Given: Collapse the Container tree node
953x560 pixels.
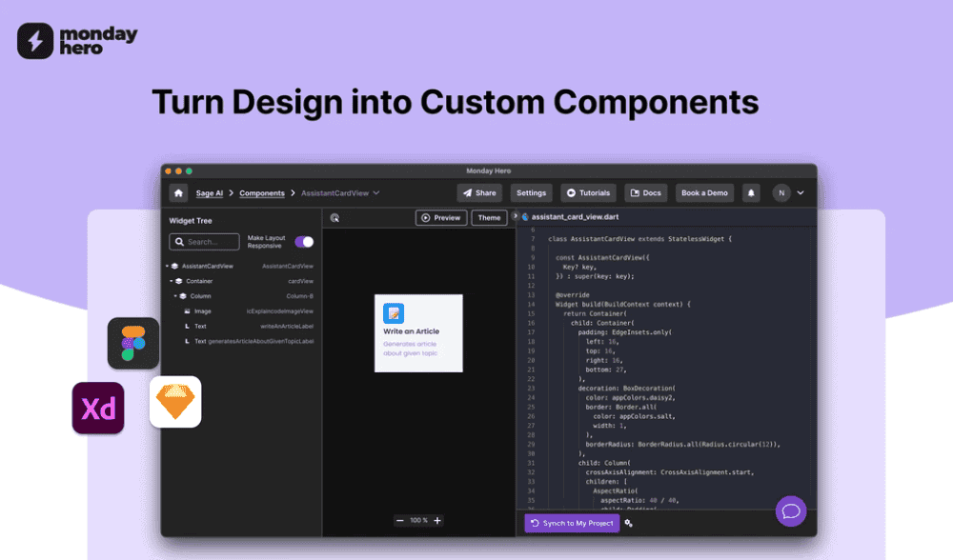Looking at the screenshot, I should (172, 281).
